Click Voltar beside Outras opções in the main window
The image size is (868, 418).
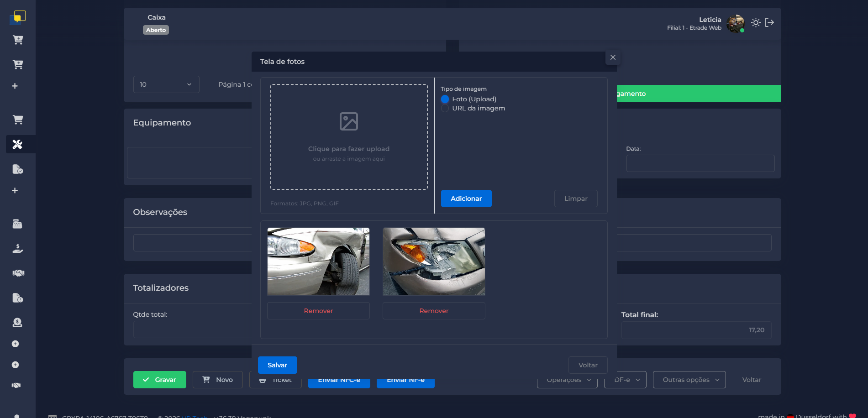click(x=752, y=380)
